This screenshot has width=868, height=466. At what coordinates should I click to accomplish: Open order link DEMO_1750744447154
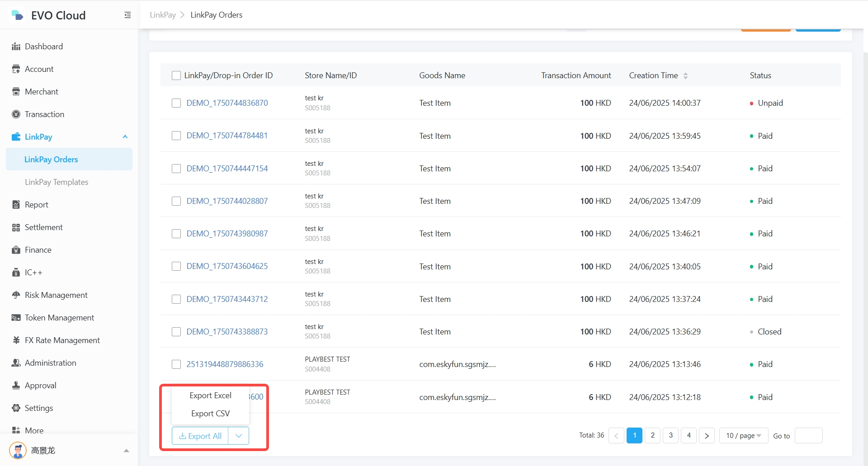pos(227,169)
